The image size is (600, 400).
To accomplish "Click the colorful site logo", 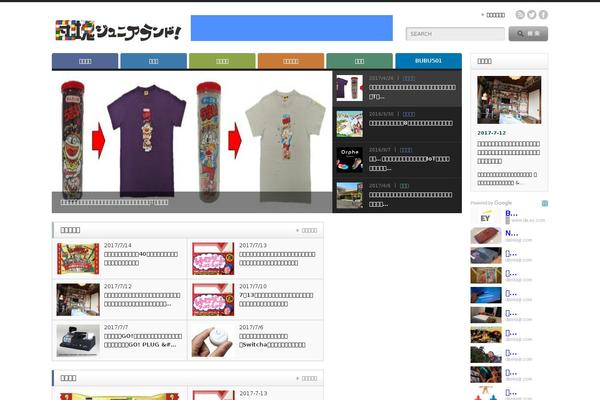I will (x=117, y=30).
